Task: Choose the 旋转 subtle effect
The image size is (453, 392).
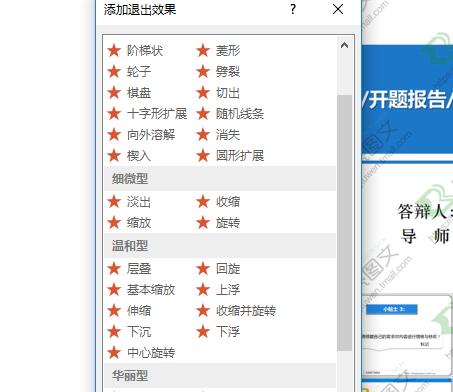Action: [218, 223]
